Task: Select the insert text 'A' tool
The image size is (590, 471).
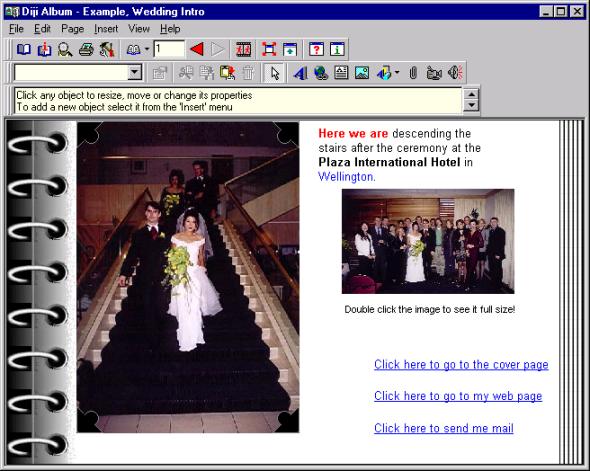Action: [300, 73]
